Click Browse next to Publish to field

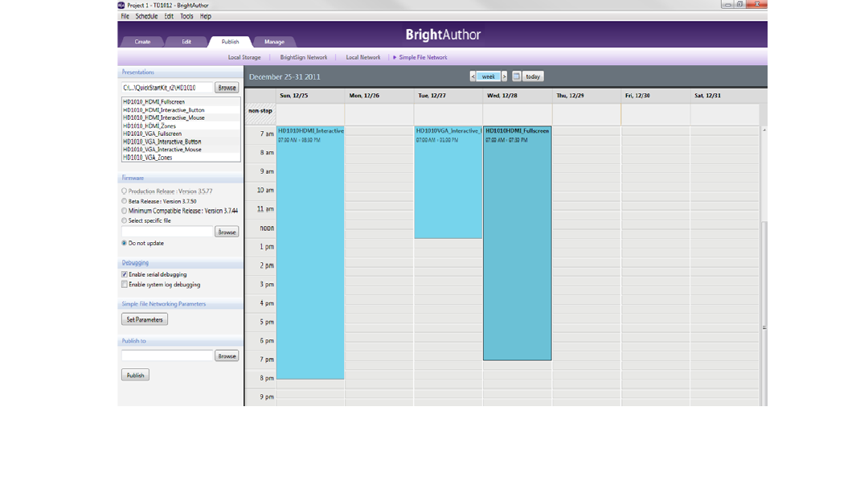click(227, 356)
